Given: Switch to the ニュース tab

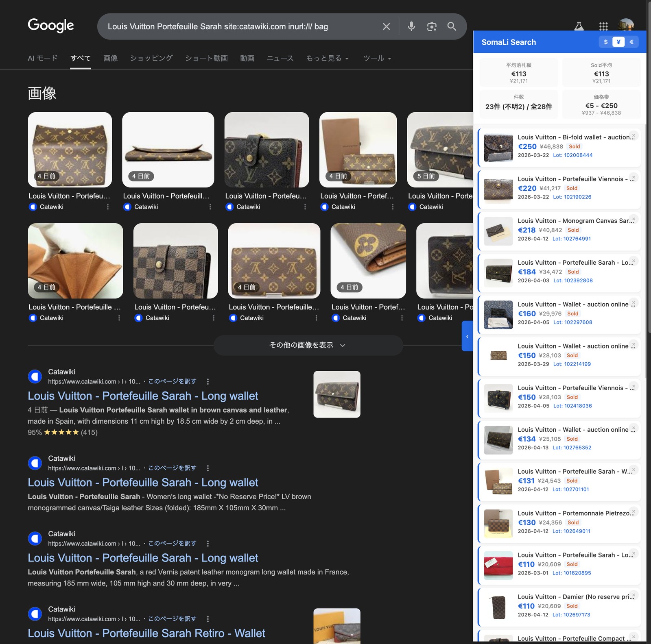Looking at the screenshot, I should [280, 58].
